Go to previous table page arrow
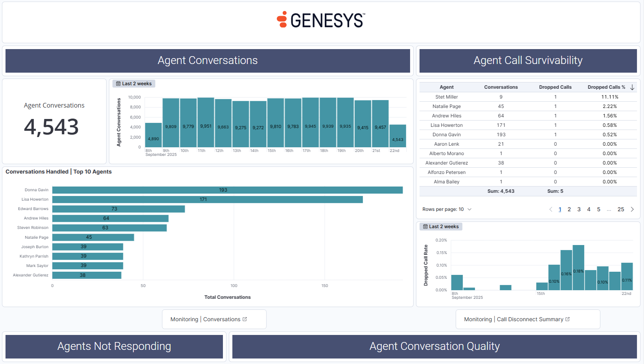Screen dimensions: 644x364 550,209
